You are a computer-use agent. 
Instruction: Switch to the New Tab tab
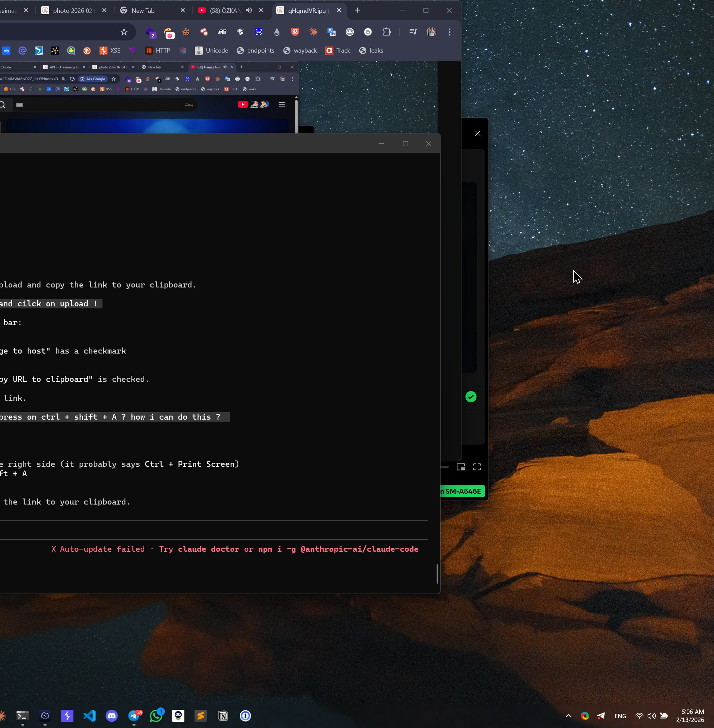pyautogui.click(x=143, y=10)
